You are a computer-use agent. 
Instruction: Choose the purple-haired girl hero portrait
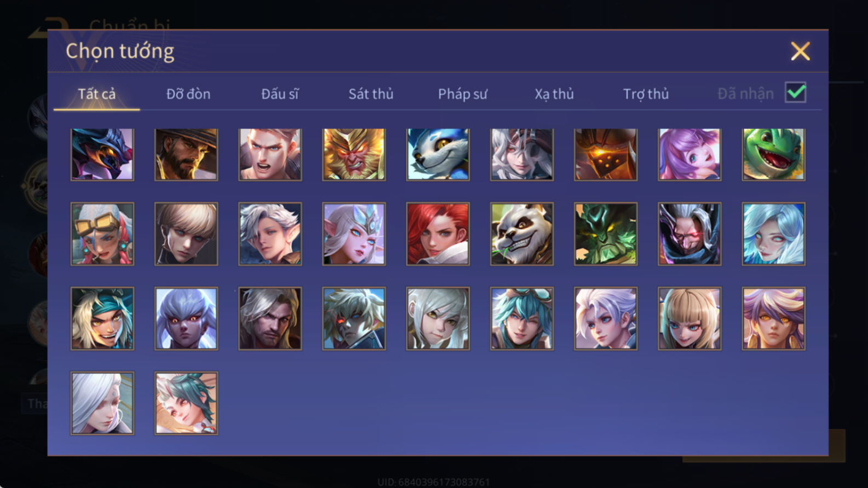tap(689, 154)
